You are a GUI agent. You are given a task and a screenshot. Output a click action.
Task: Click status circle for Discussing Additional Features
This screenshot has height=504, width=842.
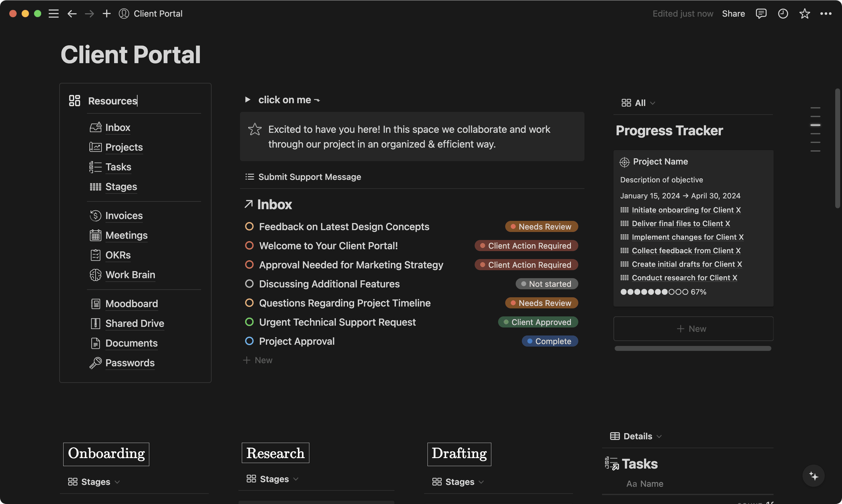pos(249,284)
